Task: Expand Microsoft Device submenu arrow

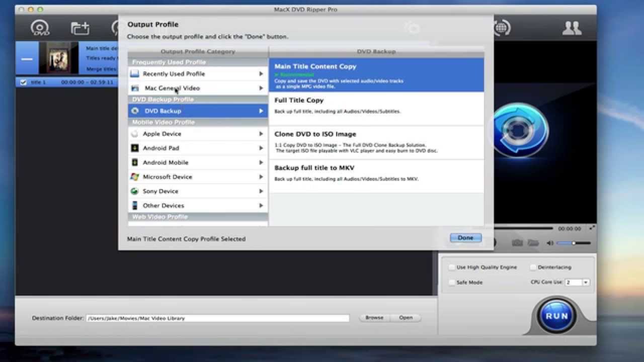Action: [x=261, y=176]
